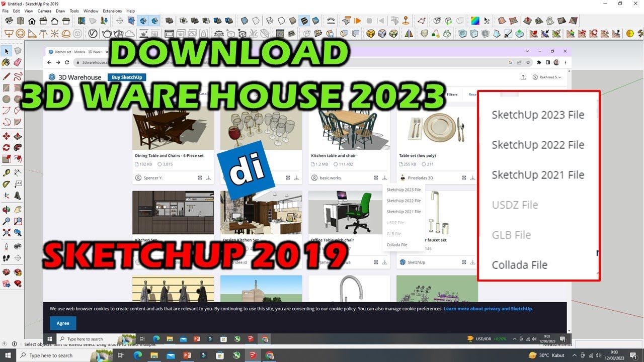Open download options for Spencer Y. model
Image resolution: width=644 pixels, height=362 pixels.
coord(209,178)
